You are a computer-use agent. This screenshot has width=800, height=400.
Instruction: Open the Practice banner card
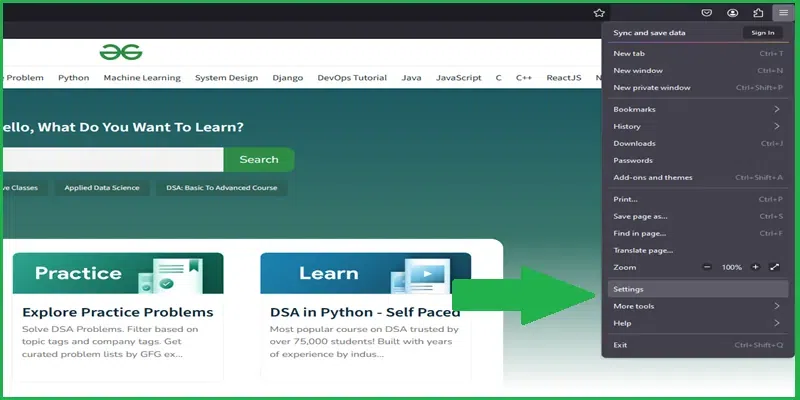click(x=118, y=273)
